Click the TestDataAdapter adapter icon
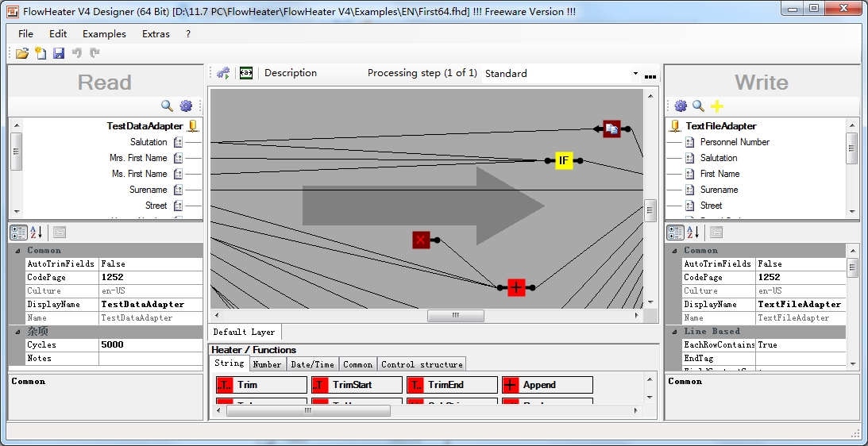 click(193, 126)
